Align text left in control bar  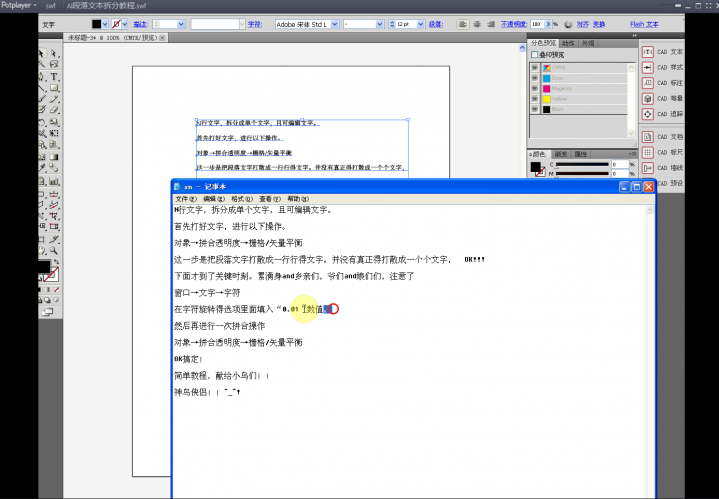click(x=463, y=23)
